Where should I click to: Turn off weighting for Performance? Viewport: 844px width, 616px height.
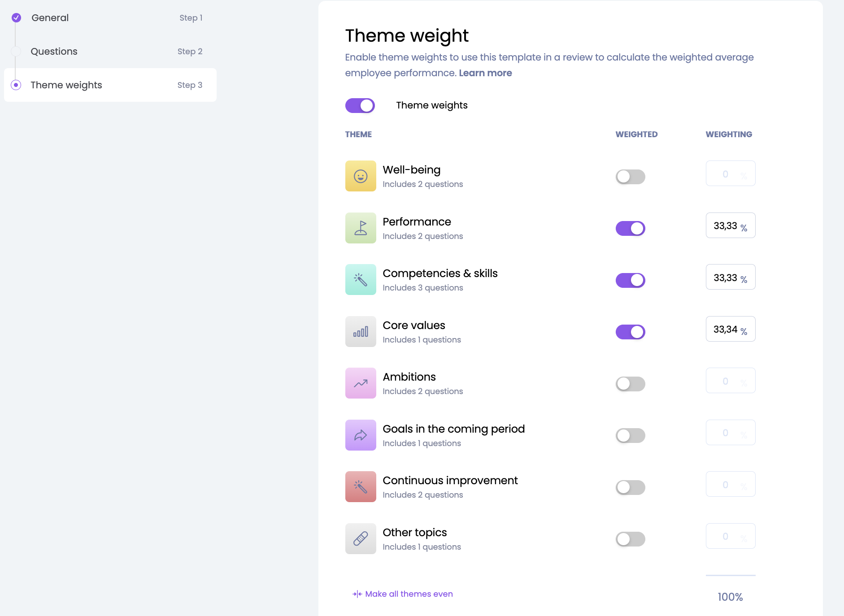pyautogui.click(x=630, y=229)
